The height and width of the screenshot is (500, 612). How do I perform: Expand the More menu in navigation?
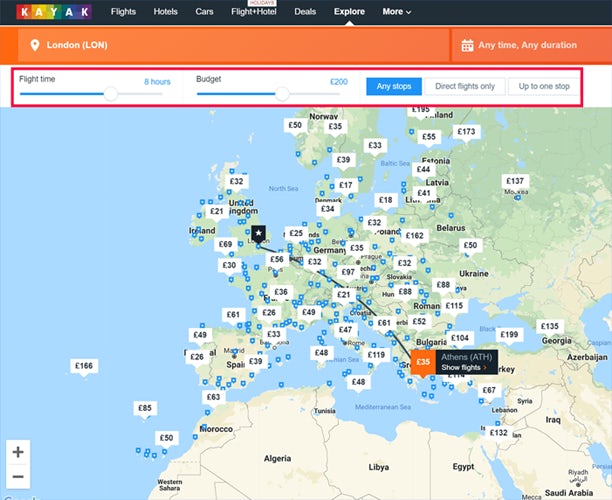click(396, 12)
